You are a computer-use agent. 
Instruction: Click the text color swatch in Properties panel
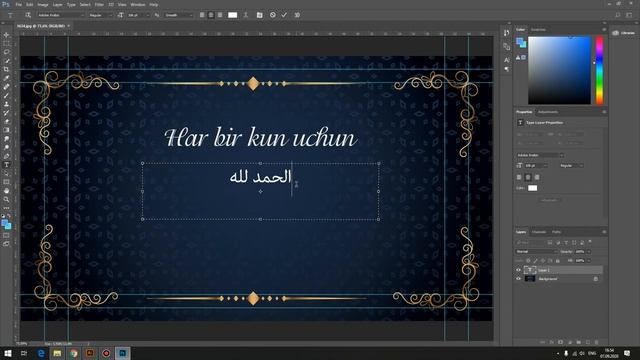[532, 188]
